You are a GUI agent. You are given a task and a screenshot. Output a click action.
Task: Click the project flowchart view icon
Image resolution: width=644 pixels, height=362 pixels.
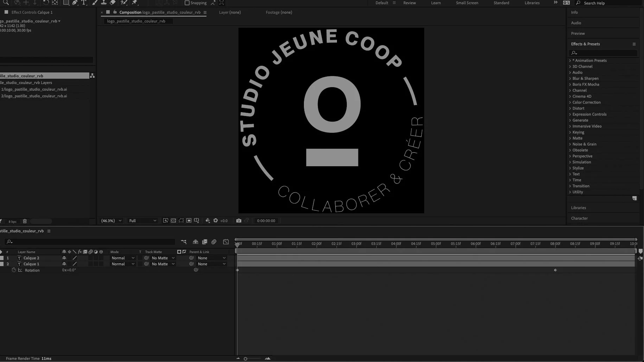92,76
